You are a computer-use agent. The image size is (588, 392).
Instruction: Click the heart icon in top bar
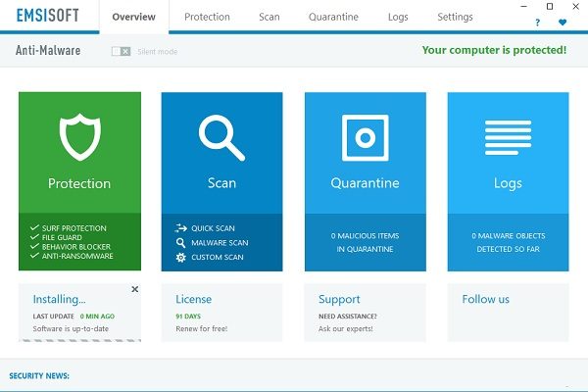point(563,23)
